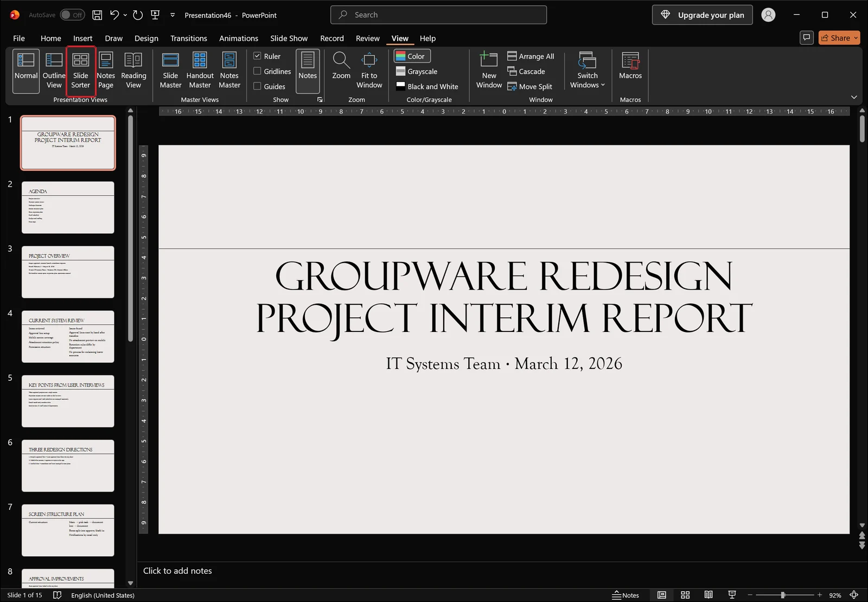This screenshot has height=602, width=868.
Task: Switch to the Slide Show tab
Action: click(289, 39)
